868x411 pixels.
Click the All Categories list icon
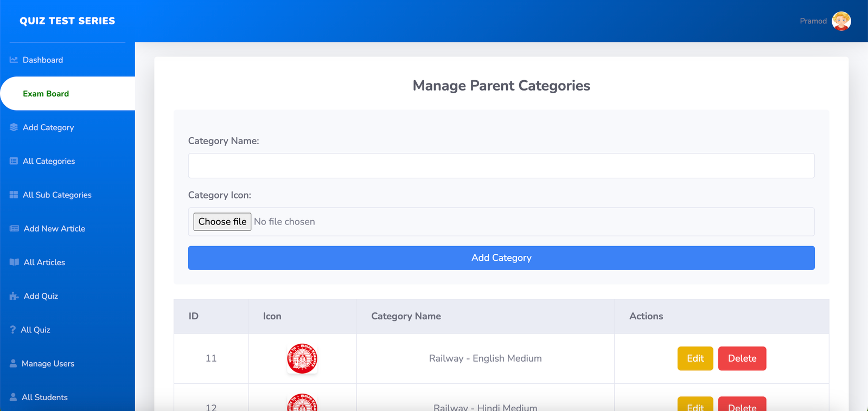pos(14,161)
